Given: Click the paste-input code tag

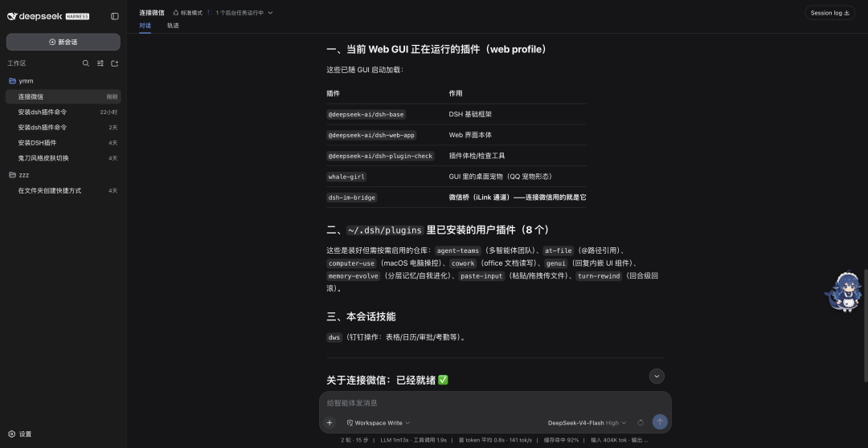Looking at the screenshot, I should point(481,276).
